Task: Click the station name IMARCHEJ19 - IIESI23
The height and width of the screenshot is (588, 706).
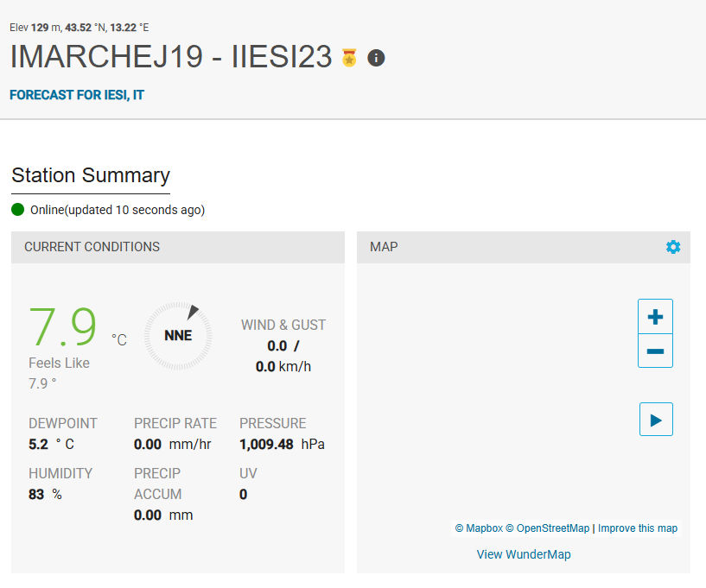Action: (x=171, y=56)
